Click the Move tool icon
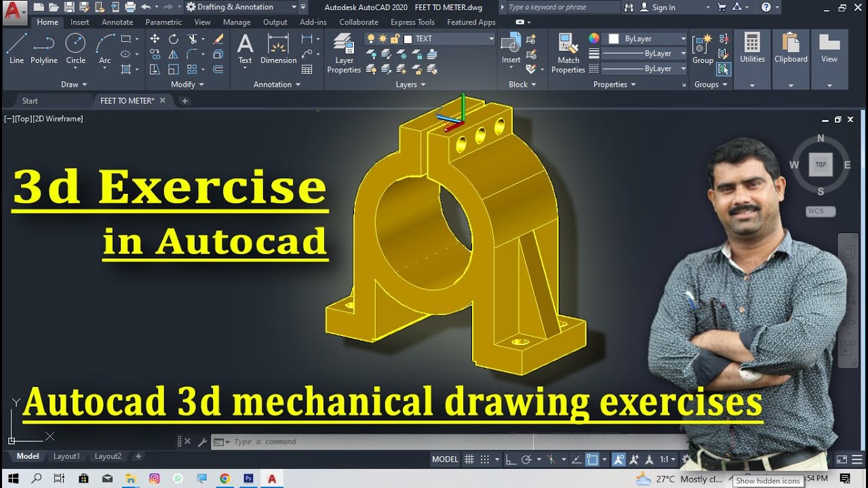The image size is (868, 488). coord(155,39)
